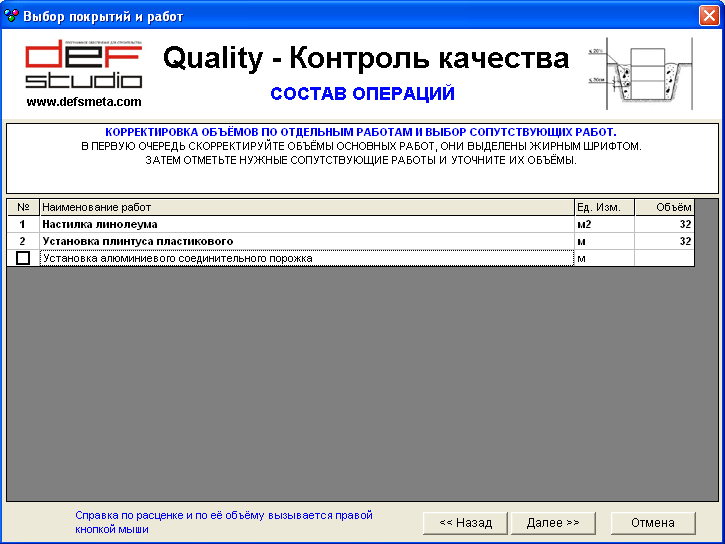Edit the volume value for plastic plinth installation
This screenshot has width=725, height=544.
tap(664, 242)
